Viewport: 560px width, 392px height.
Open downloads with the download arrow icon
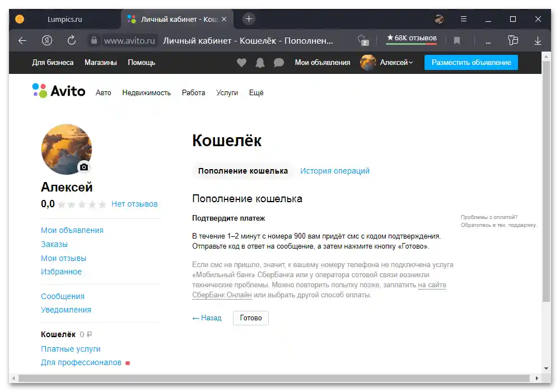pyautogui.click(x=538, y=41)
